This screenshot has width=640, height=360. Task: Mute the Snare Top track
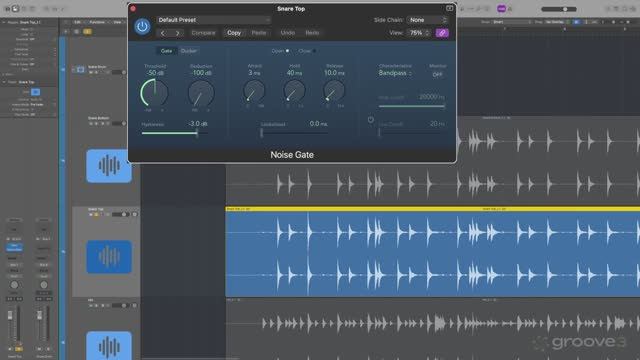point(91,214)
